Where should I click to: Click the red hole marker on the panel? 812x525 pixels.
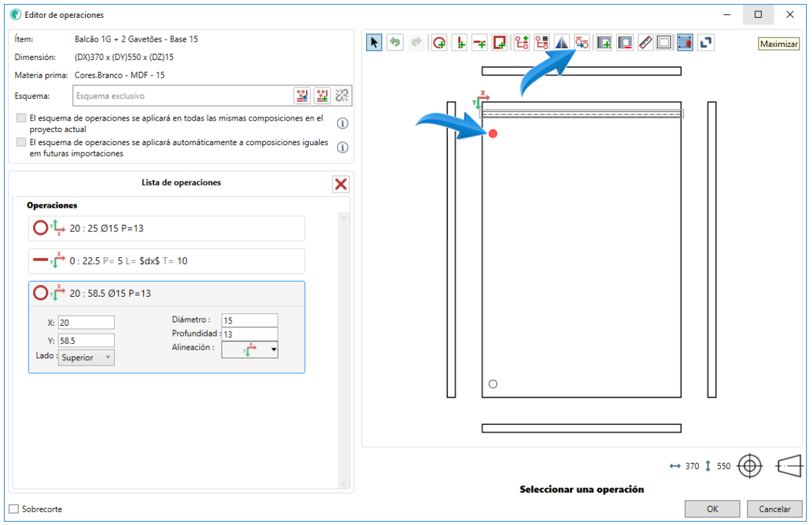tap(493, 134)
